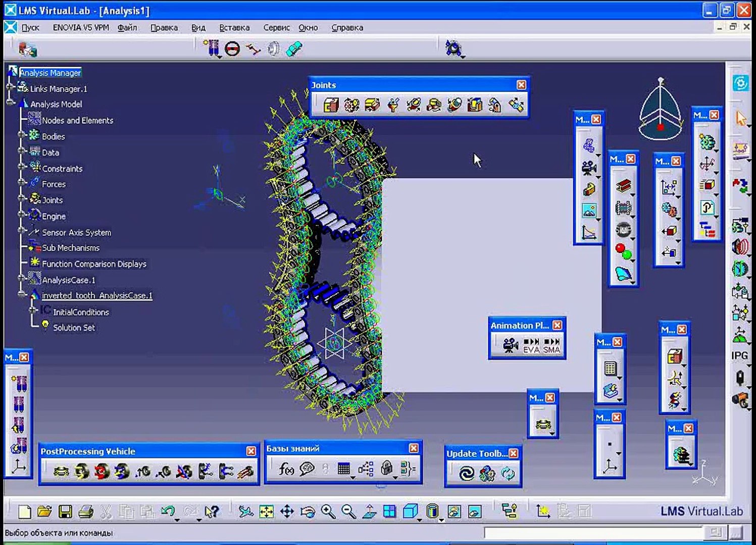The height and width of the screenshot is (545, 756).
Task: Click the red tire icon in PostProcessing Vehicle
Action: coord(102,472)
